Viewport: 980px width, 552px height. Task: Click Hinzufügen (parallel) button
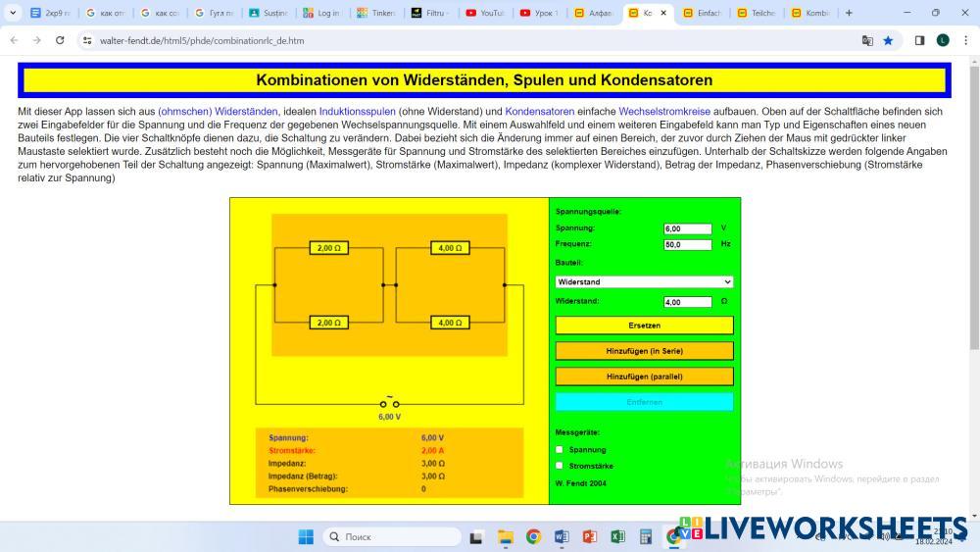click(x=644, y=376)
